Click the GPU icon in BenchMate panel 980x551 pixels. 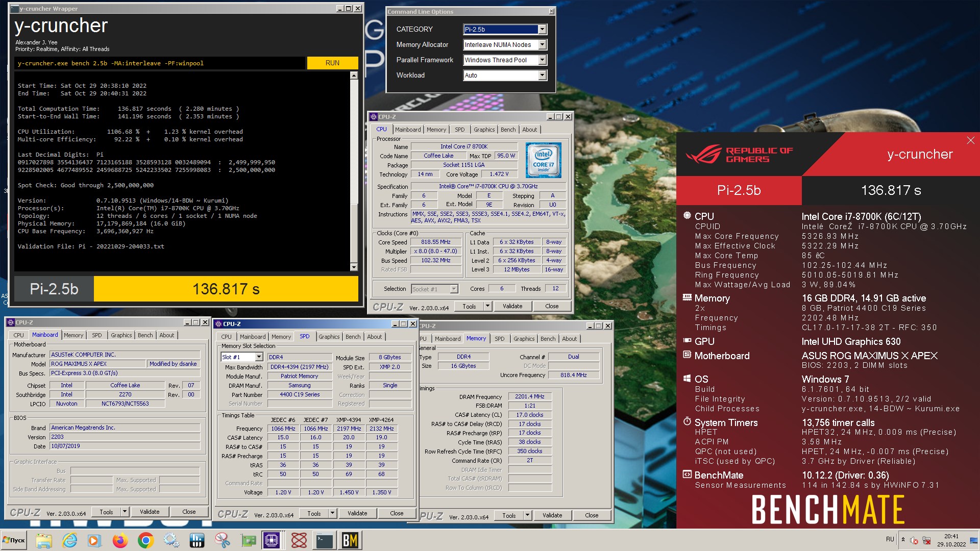[x=687, y=340]
